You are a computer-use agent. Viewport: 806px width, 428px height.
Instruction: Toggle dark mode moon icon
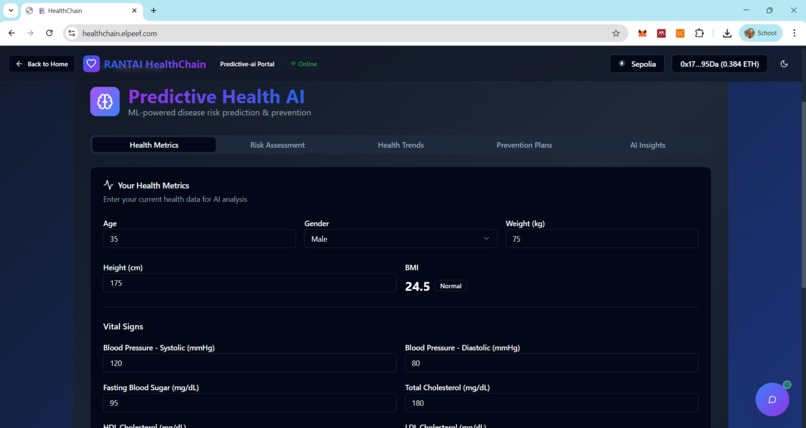[x=784, y=64]
